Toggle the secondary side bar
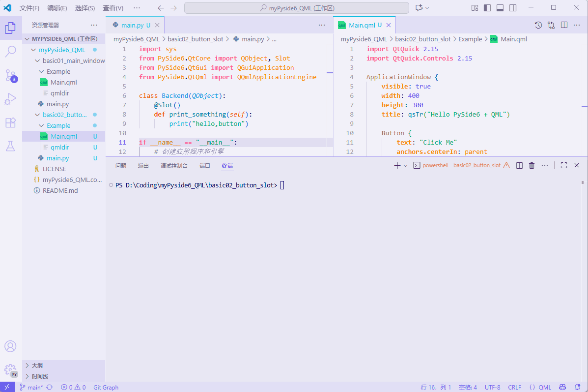Image resolution: width=588 pixels, height=392 pixels. pos(513,8)
